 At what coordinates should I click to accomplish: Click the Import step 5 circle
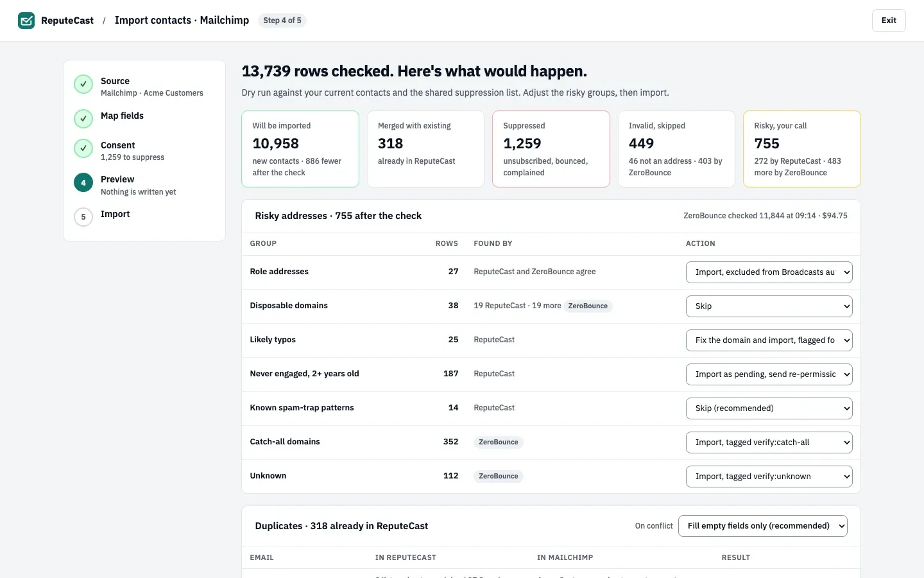pyautogui.click(x=83, y=217)
